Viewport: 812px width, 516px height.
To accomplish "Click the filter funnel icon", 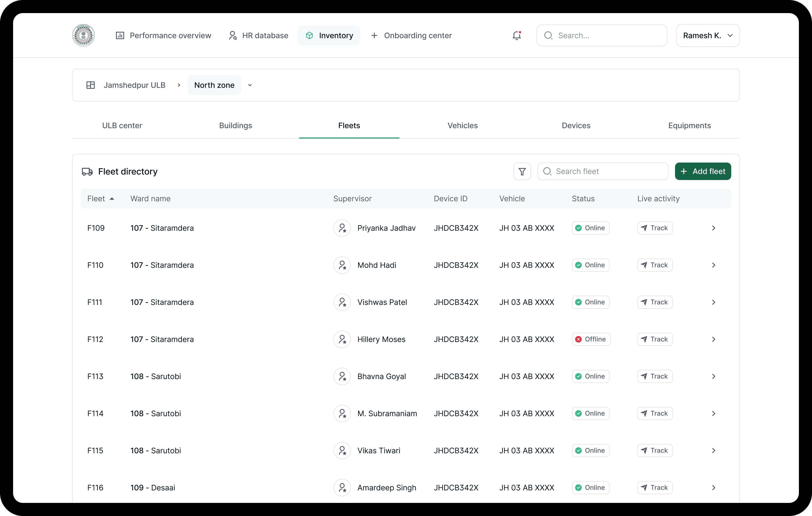I will pyautogui.click(x=522, y=172).
